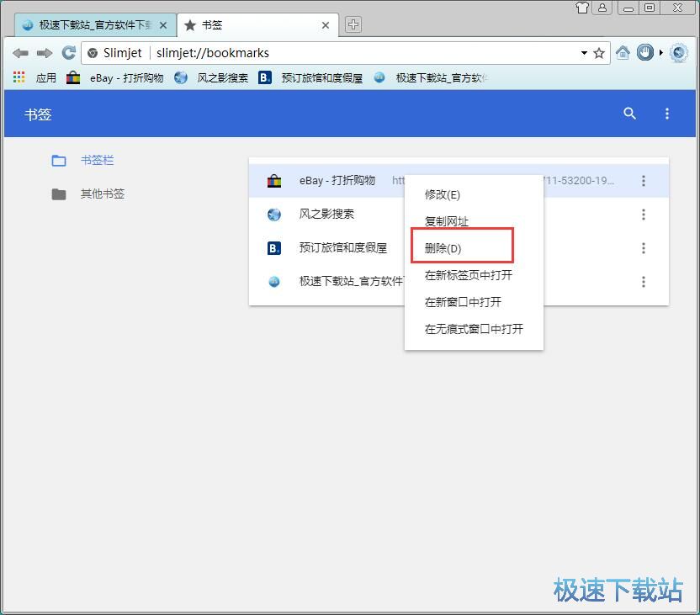Choose 删除(D) in the context menu
Screen dimensions: 700x615
tap(474, 248)
